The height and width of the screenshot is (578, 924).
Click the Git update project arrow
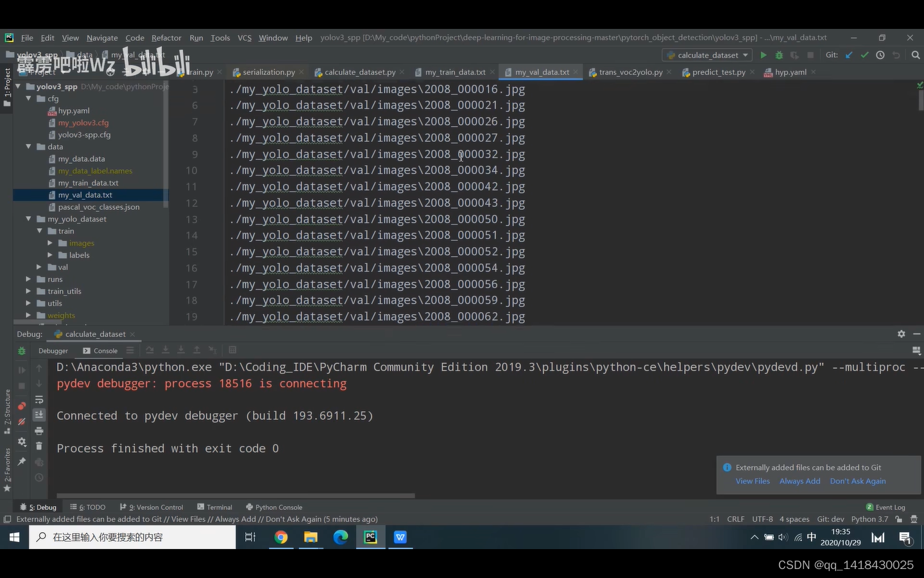click(849, 55)
